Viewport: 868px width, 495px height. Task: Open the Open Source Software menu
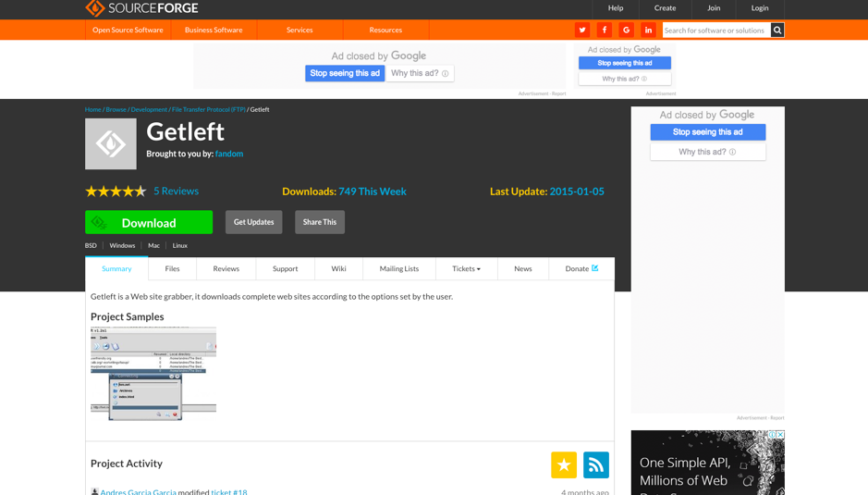(x=128, y=30)
